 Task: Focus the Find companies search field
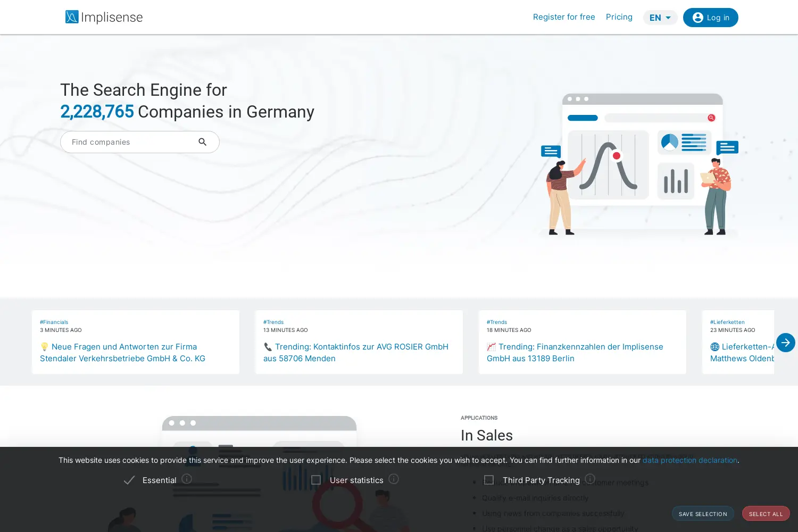tap(140, 142)
